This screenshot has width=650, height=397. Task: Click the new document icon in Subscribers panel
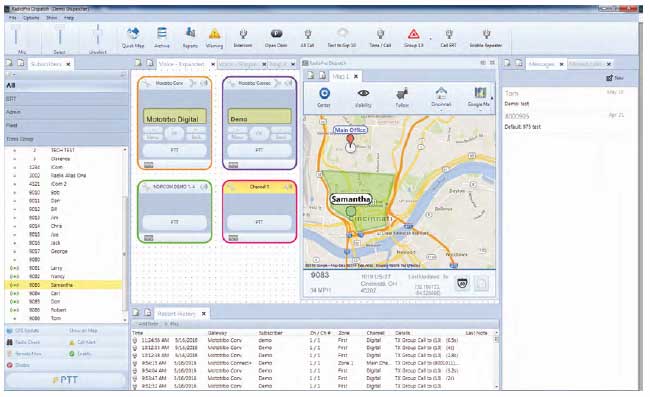pyautogui.click(x=10, y=63)
